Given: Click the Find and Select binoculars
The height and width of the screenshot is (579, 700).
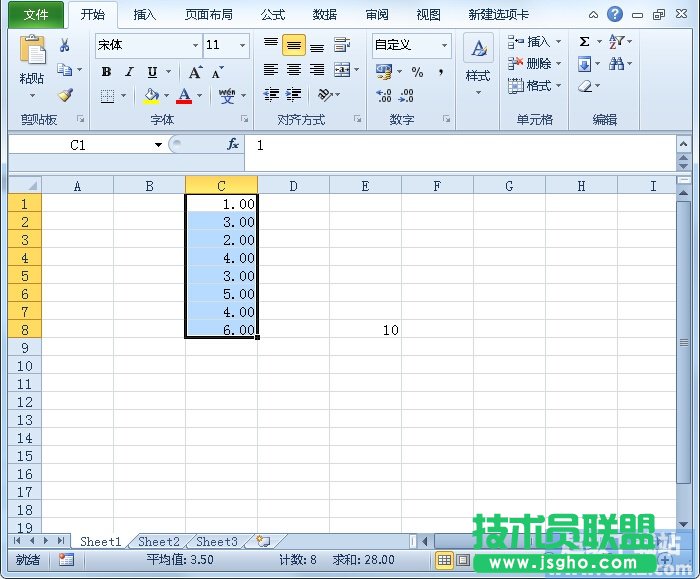Looking at the screenshot, I should [x=617, y=64].
